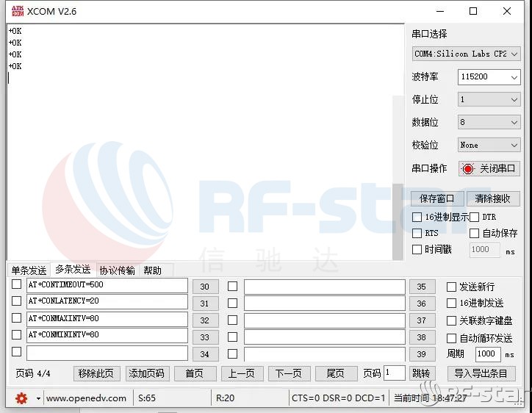The image size is (532, 413).
Task: Click send button 37
Action: pos(422,320)
